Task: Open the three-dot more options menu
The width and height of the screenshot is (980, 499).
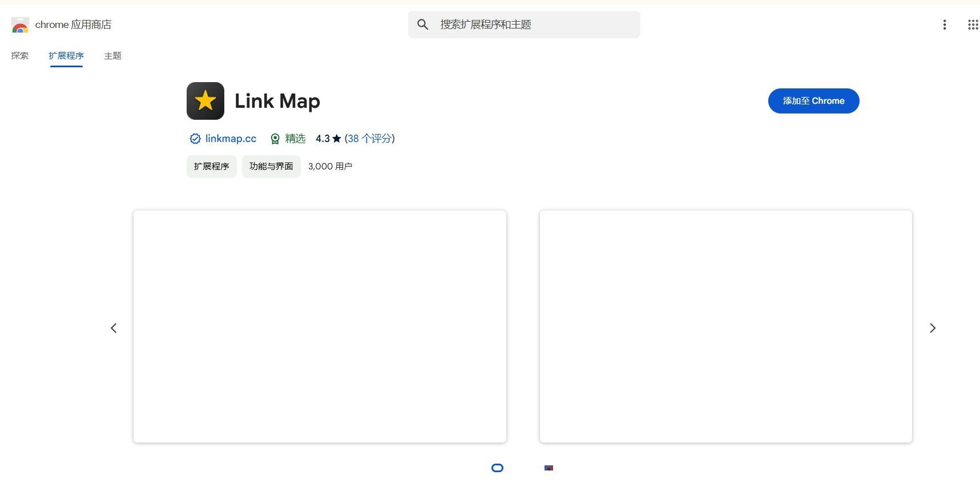Action: [945, 25]
